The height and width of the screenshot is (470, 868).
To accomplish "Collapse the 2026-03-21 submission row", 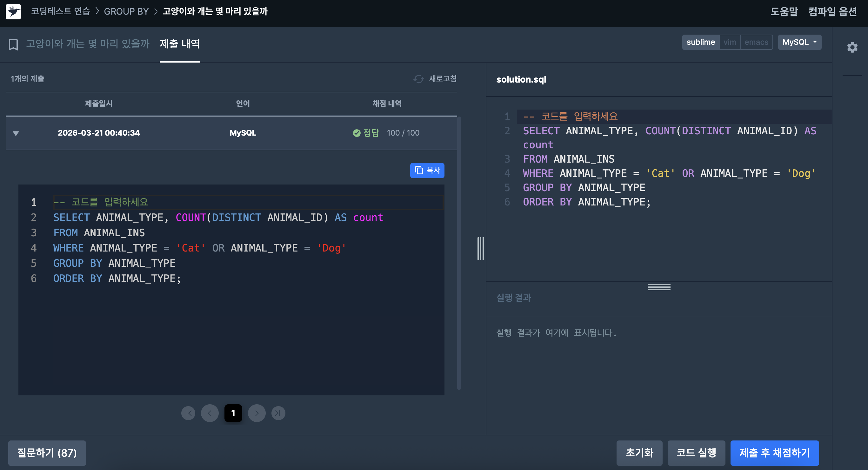I will click(x=16, y=133).
